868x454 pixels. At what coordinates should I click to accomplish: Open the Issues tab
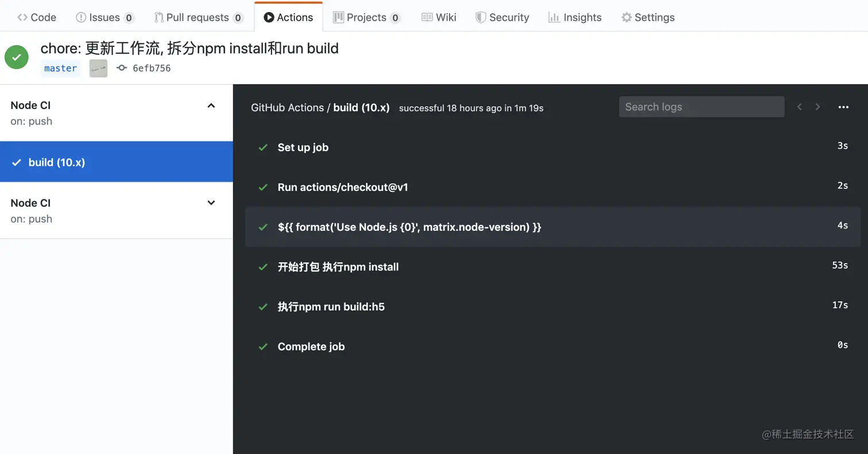tap(104, 17)
